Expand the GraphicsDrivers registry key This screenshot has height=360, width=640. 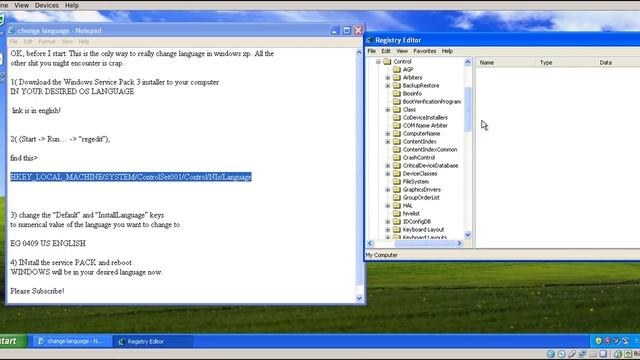coord(388,190)
